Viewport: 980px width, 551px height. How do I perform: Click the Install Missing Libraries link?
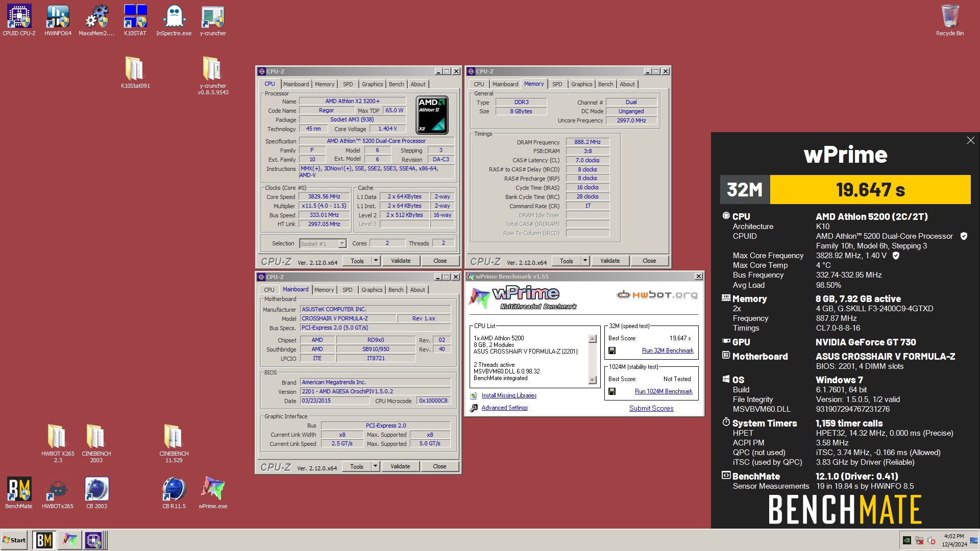[509, 395]
